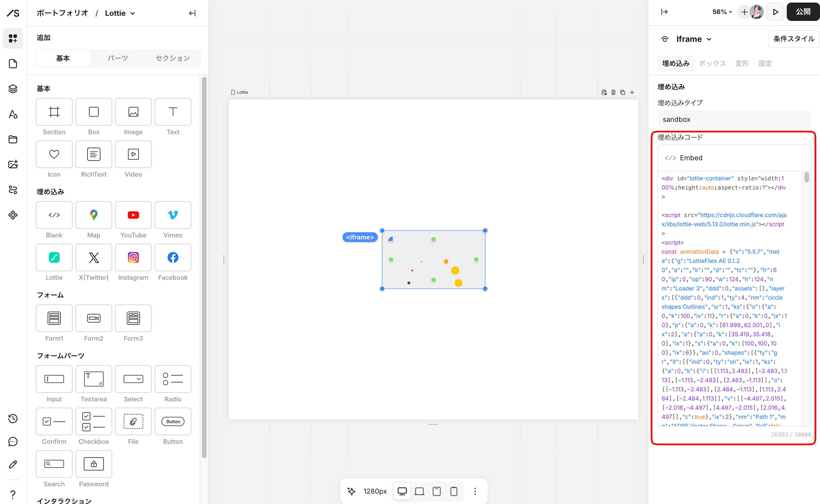Add the Confirm checkbox form part

pyautogui.click(x=54, y=421)
